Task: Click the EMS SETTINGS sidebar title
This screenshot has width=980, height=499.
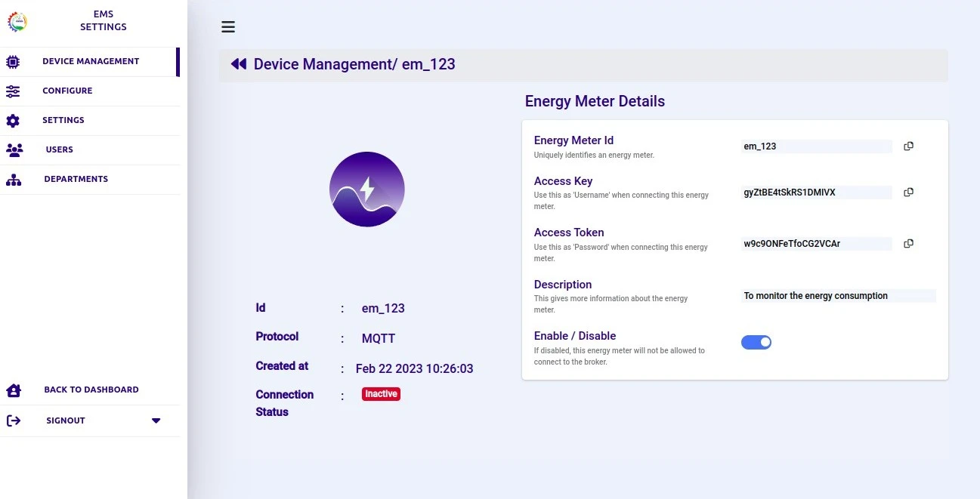Action: (104, 21)
